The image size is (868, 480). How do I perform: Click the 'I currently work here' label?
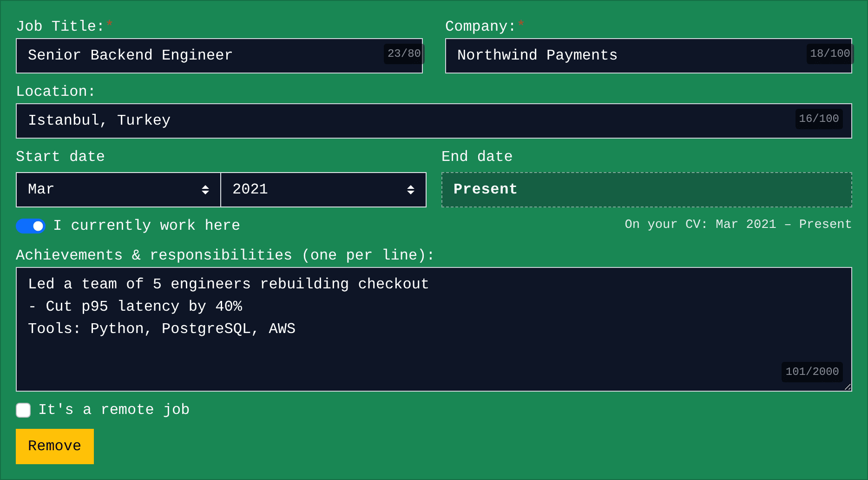146,226
